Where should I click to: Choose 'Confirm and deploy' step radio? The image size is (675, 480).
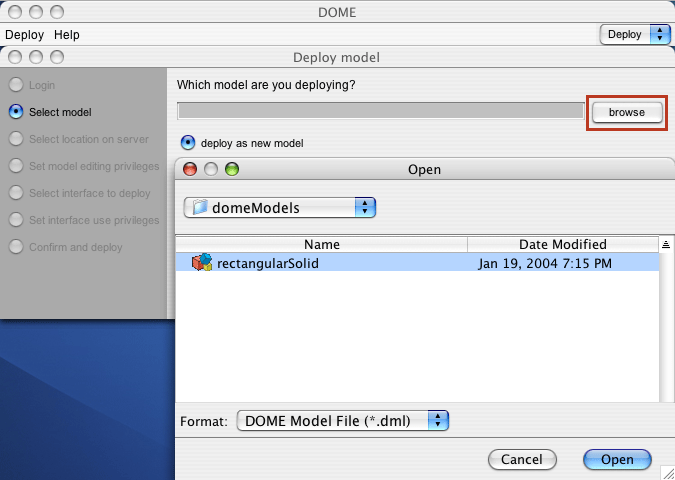(x=16, y=247)
